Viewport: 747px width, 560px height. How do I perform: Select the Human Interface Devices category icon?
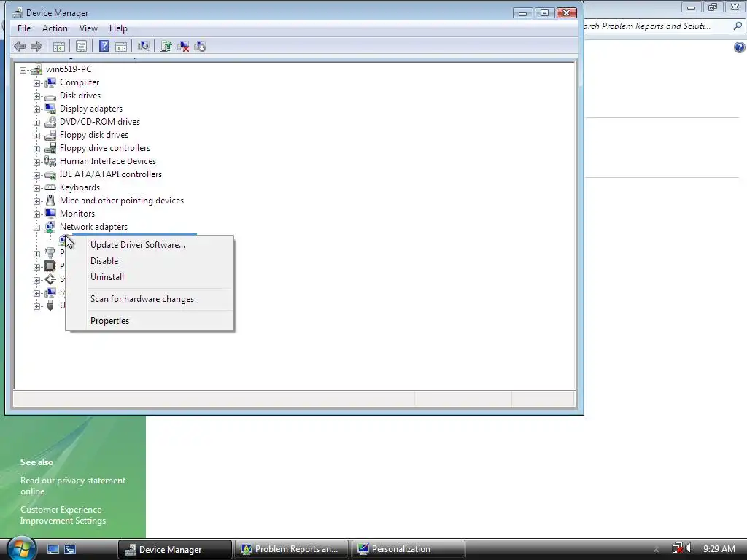[50, 161]
